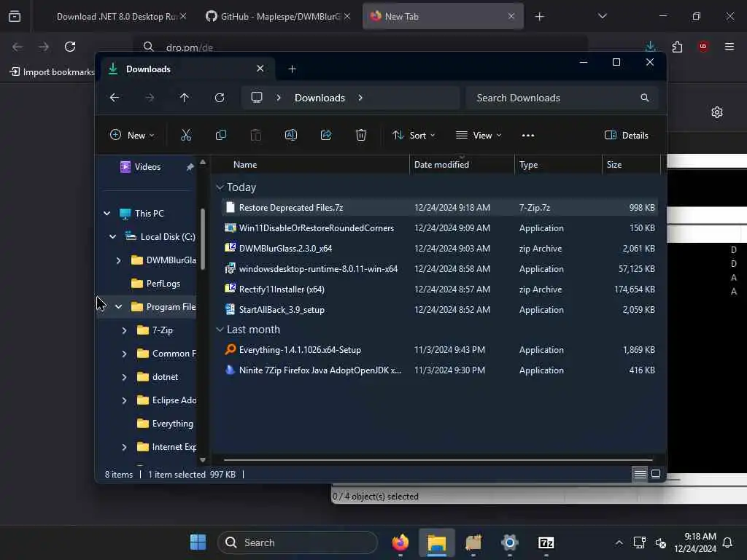The height and width of the screenshot is (560, 747).
Task: Click the uBlock Origin toolbar icon
Action: coord(703,47)
